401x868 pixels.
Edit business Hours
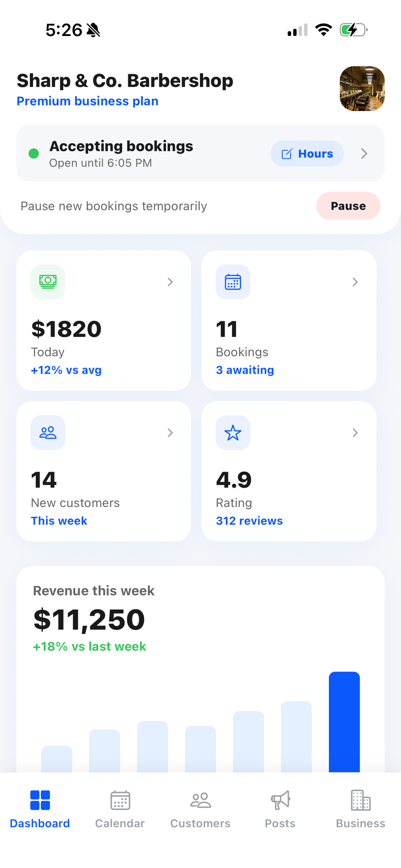(307, 154)
